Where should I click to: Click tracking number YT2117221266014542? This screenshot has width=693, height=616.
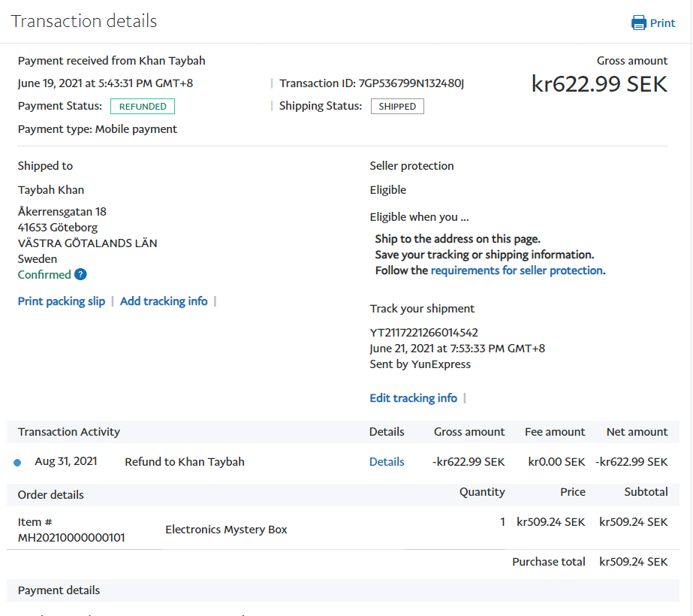point(423,333)
